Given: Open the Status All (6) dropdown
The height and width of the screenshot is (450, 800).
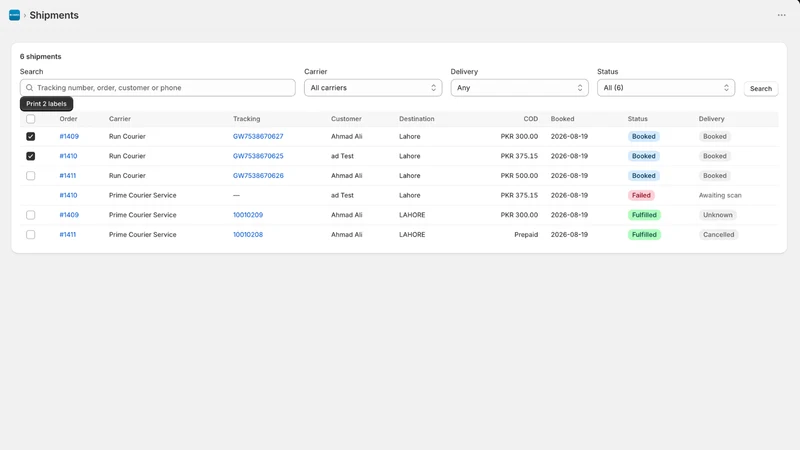Looking at the screenshot, I should coord(666,88).
